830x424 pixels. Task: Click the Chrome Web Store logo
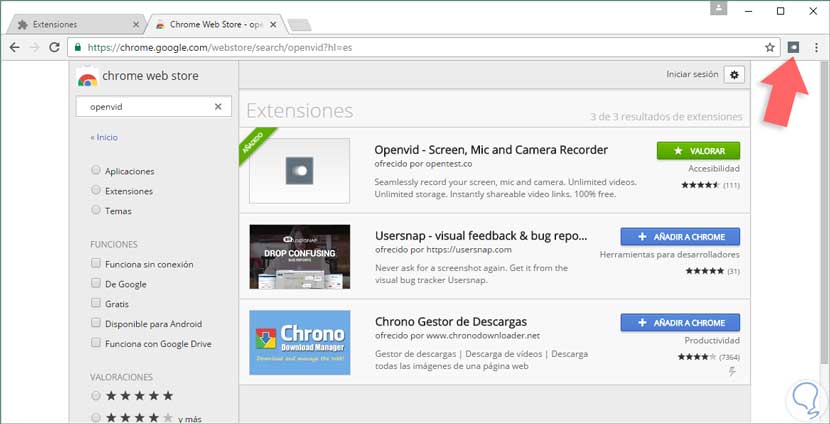(x=87, y=77)
